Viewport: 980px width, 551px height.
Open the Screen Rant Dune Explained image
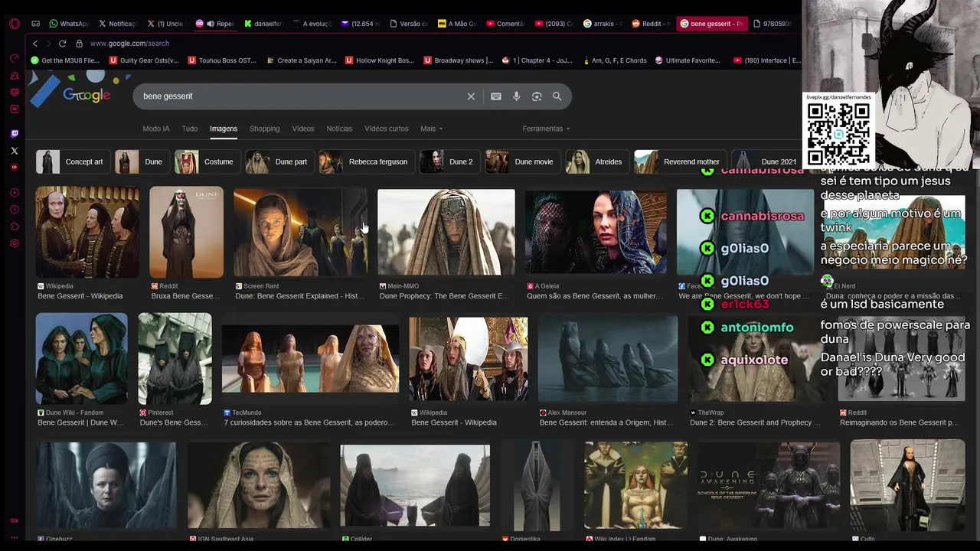(300, 233)
